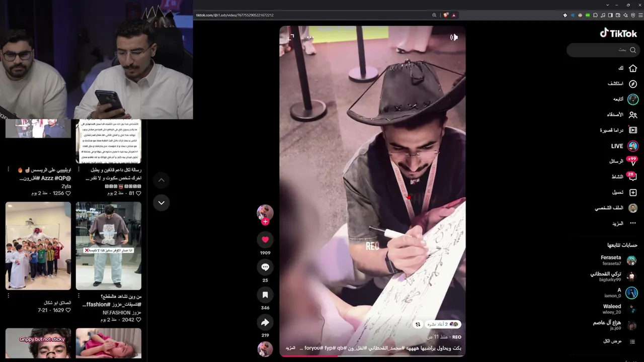Share the video using the arrow icon
The height and width of the screenshot is (362, 644).
(x=265, y=322)
